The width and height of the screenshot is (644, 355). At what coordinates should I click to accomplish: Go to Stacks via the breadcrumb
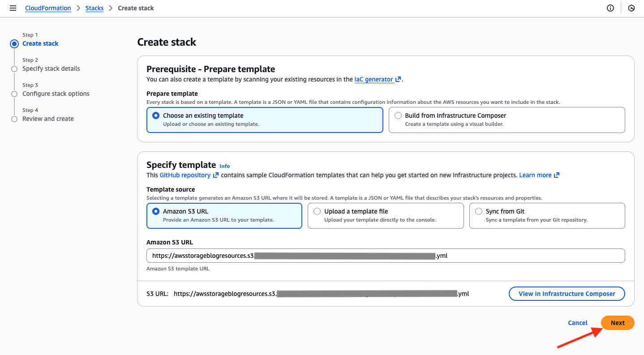click(x=94, y=8)
